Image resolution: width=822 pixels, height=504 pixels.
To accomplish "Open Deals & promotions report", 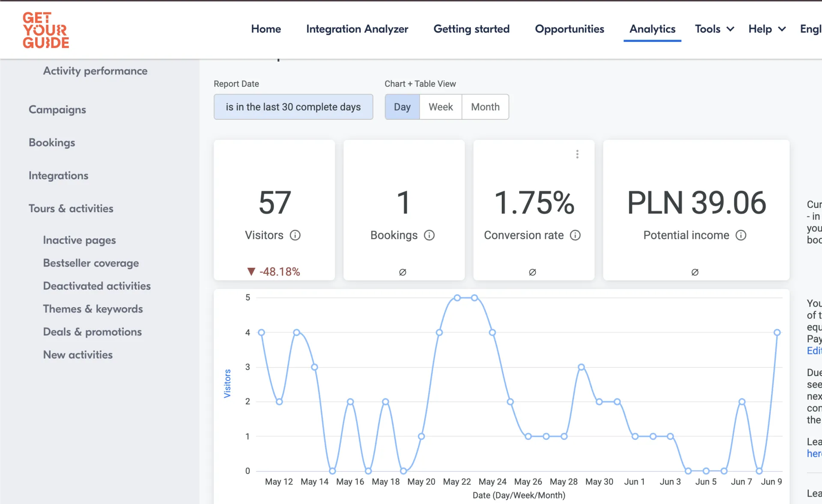I will 92,332.
